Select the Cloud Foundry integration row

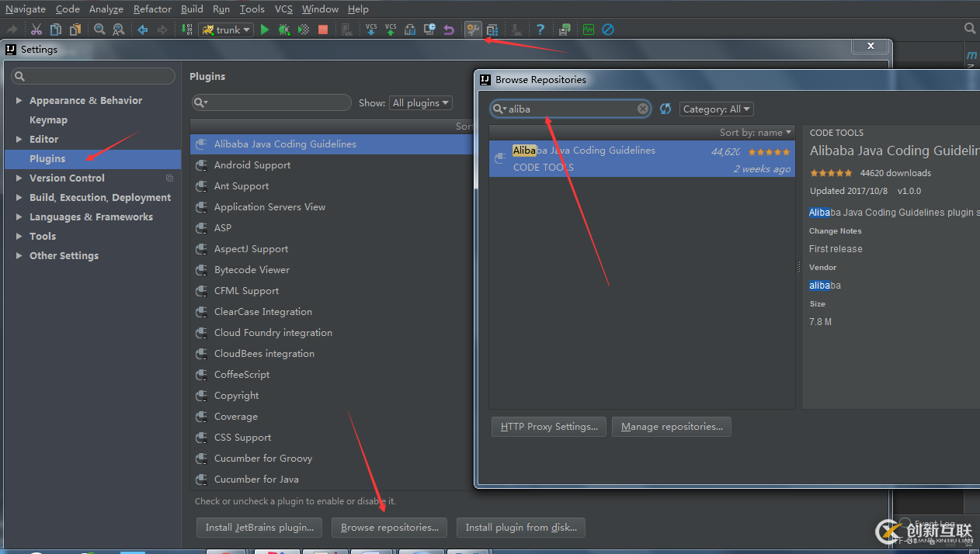pyautogui.click(x=331, y=333)
